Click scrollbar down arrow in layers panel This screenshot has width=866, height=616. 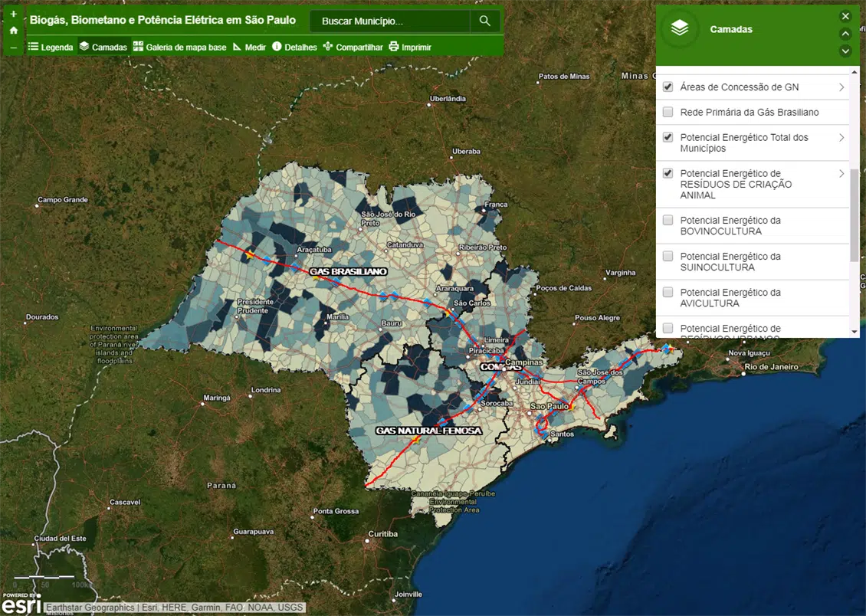855,332
